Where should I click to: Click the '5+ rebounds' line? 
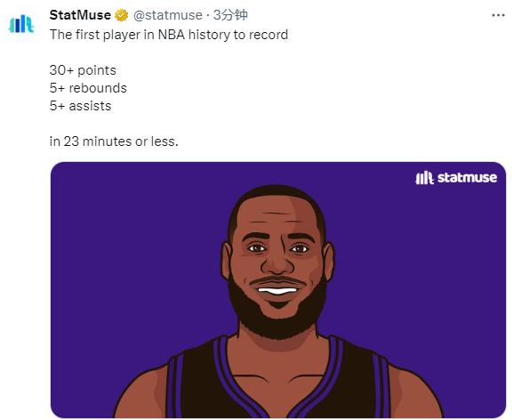[x=88, y=88]
